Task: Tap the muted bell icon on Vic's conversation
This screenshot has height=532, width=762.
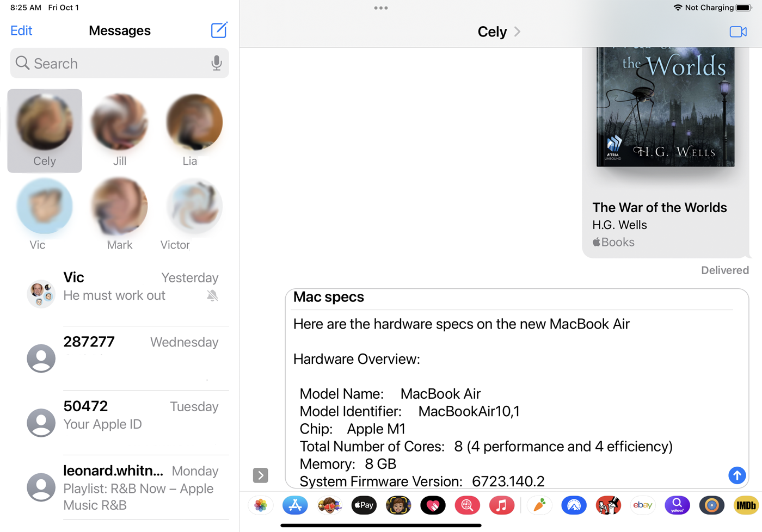Action: (212, 295)
